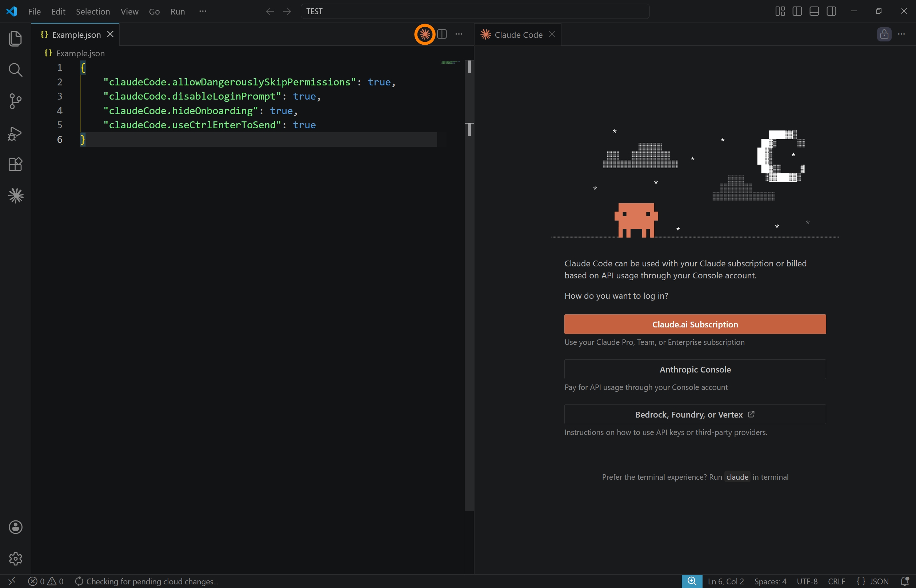Toggle the Secondary Side Bar
This screenshot has width=916, height=588.
831,12
